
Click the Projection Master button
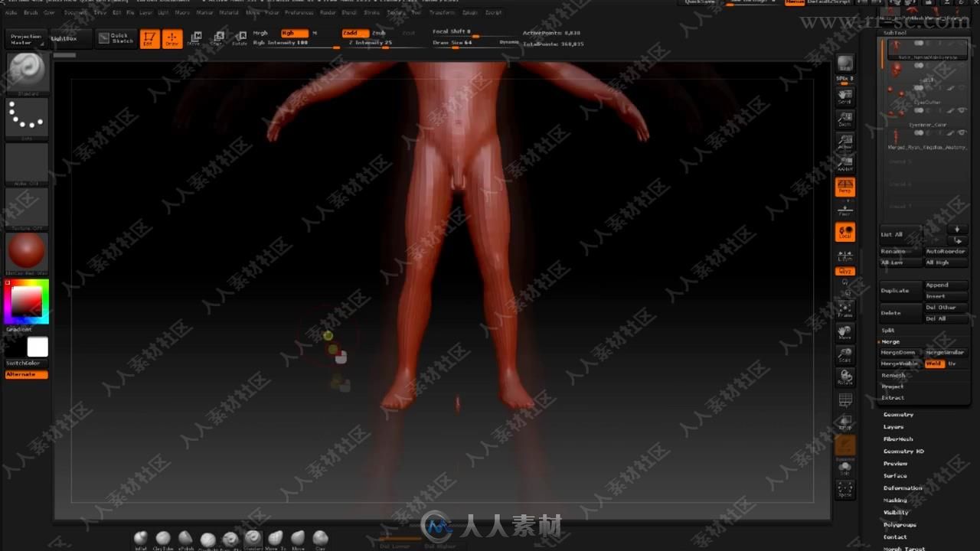[x=25, y=39]
